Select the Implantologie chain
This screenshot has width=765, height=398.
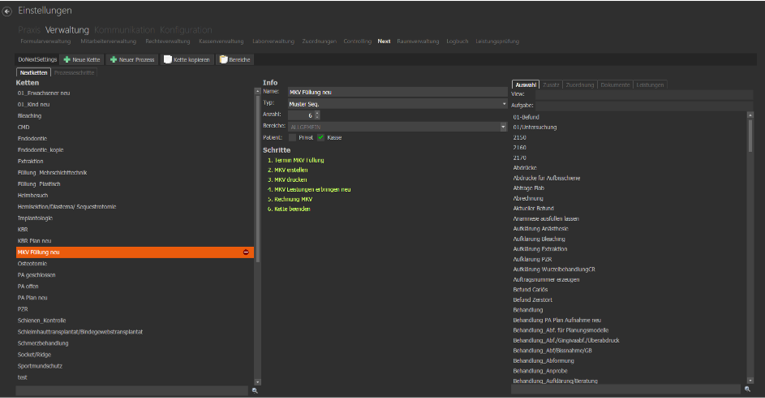135,218
